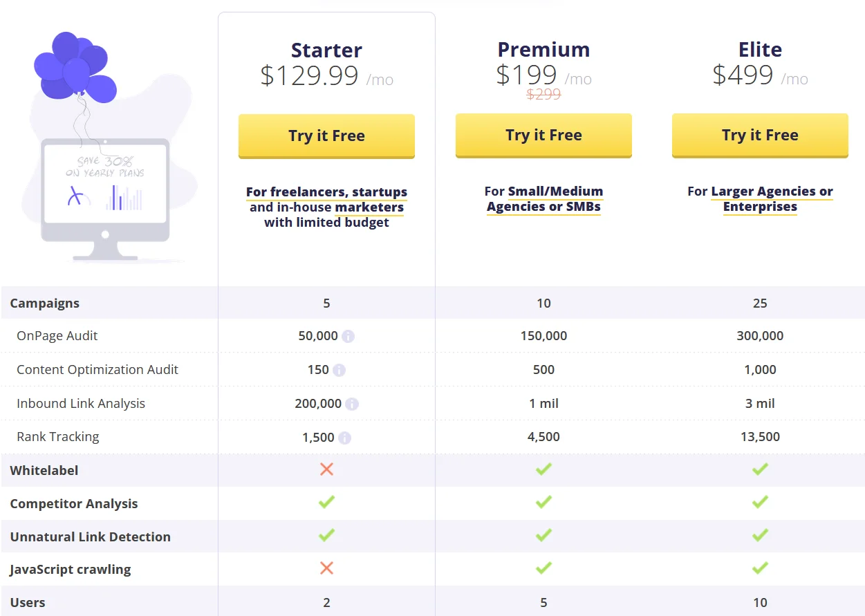Start the Premium plan free trial
The height and width of the screenshot is (616, 865).
[543, 136]
